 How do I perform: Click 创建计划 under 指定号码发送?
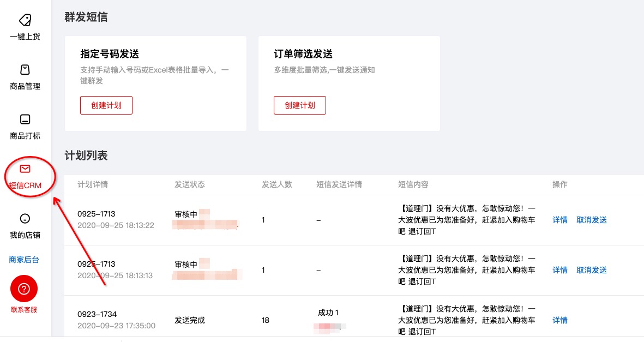click(x=106, y=105)
